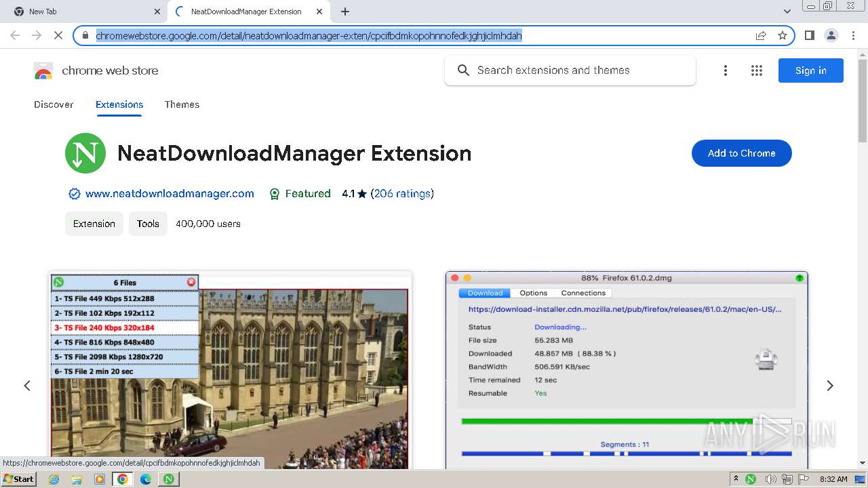This screenshot has width=868, height=488.
Task: Click the browser forward arrow
Action: click(37, 35)
